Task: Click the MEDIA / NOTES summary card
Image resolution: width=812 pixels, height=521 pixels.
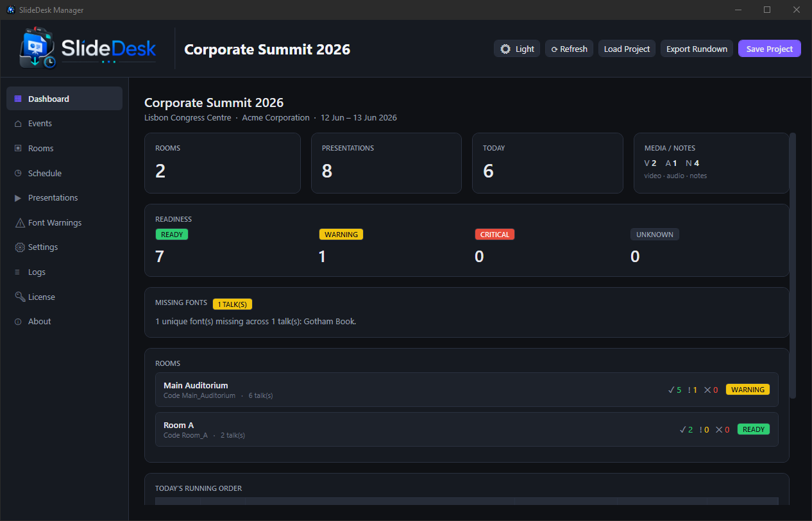Action: (x=711, y=163)
